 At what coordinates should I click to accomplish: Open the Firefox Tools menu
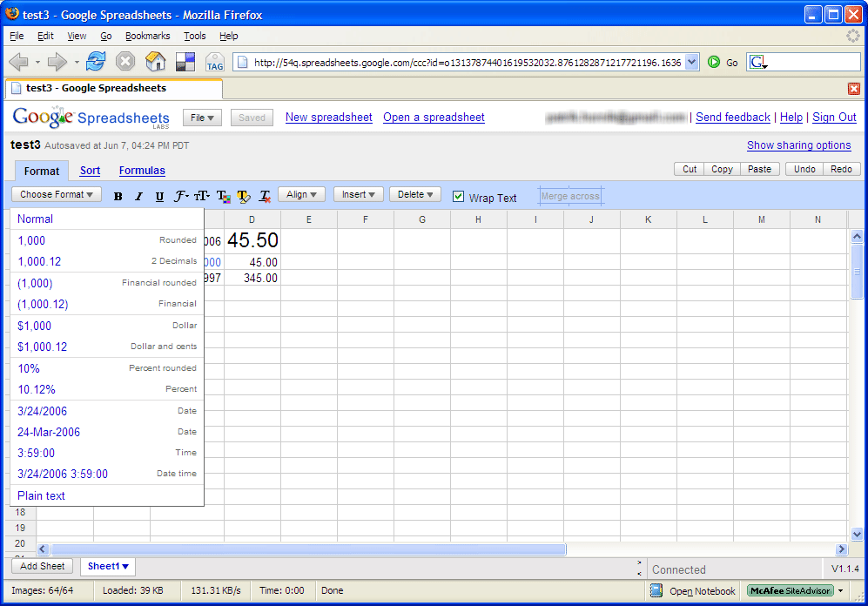pyautogui.click(x=195, y=36)
